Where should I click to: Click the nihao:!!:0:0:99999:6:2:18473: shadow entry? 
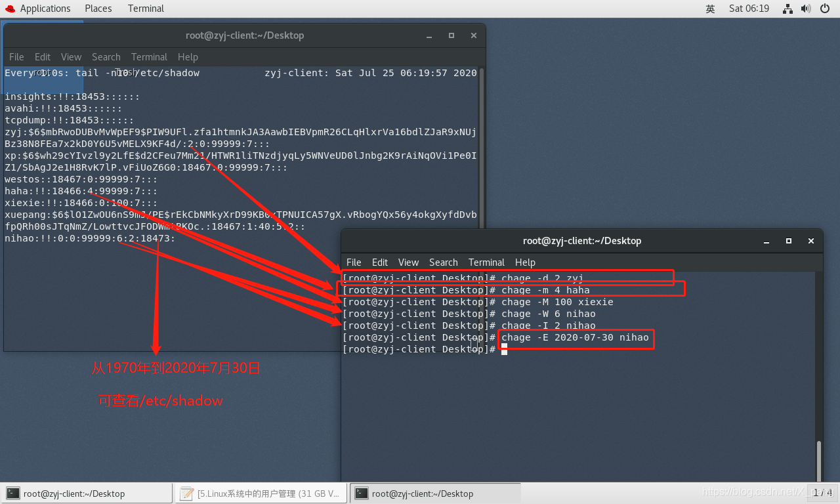click(x=90, y=238)
